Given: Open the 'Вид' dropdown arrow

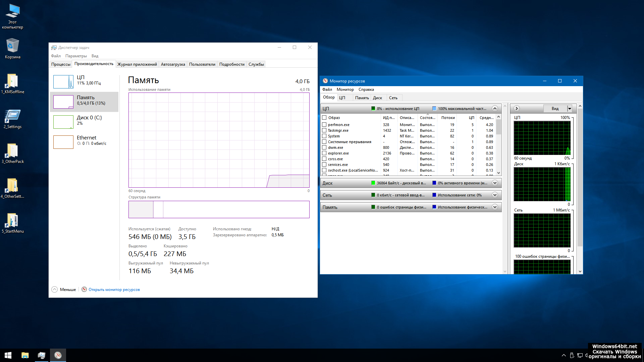Looking at the screenshot, I should [569, 109].
